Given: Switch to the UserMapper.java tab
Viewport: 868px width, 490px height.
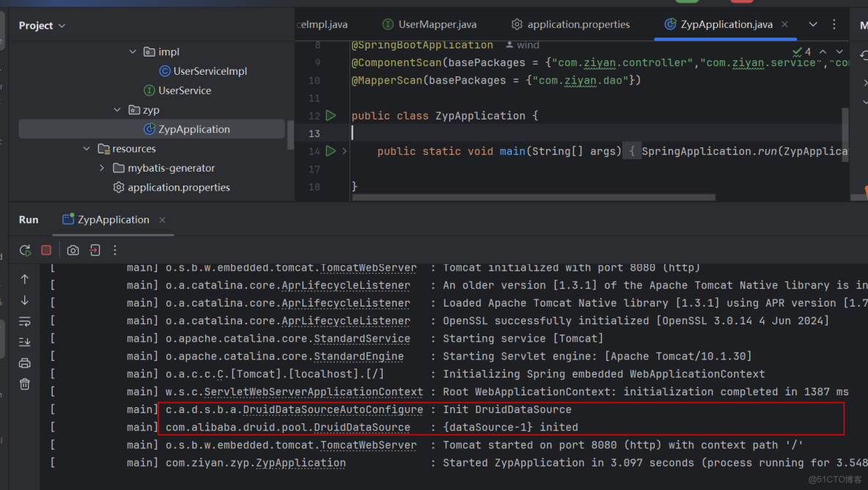Looking at the screenshot, I should click(430, 23).
